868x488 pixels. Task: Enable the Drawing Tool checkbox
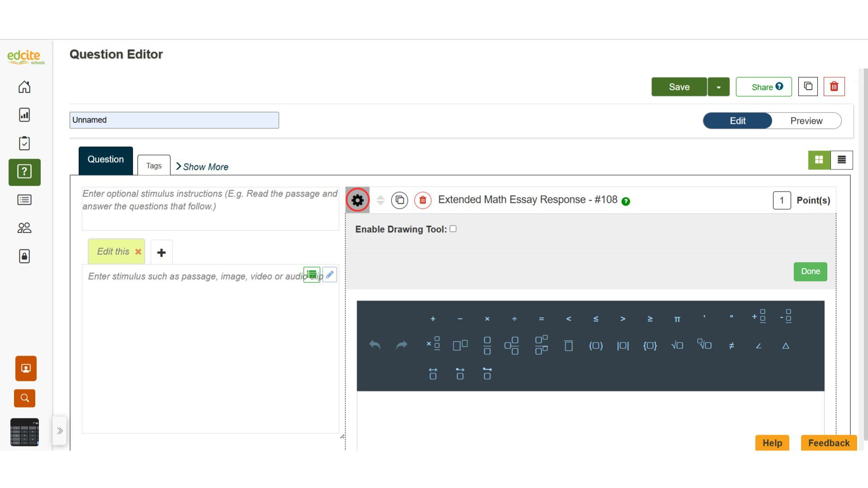point(453,229)
